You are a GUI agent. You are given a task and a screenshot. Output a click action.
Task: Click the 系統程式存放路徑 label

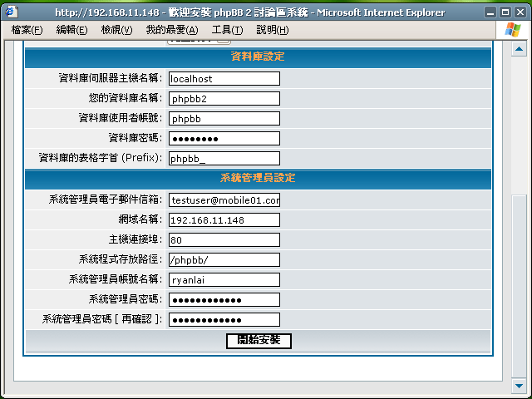click(x=120, y=259)
